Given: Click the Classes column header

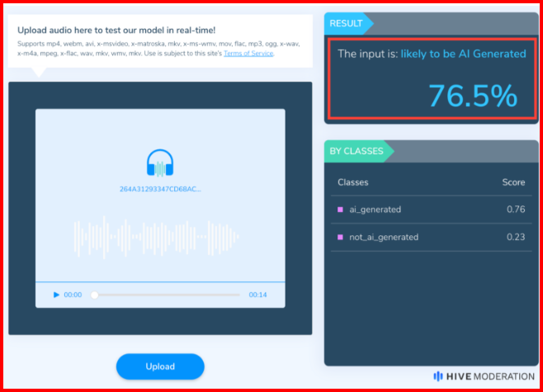Looking at the screenshot, I should coord(353,182).
